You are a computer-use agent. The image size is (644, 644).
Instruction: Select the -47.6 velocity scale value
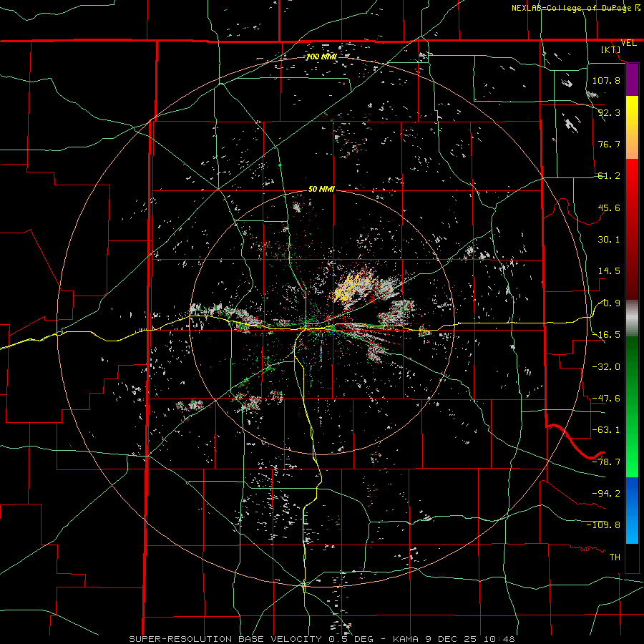(x=606, y=399)
